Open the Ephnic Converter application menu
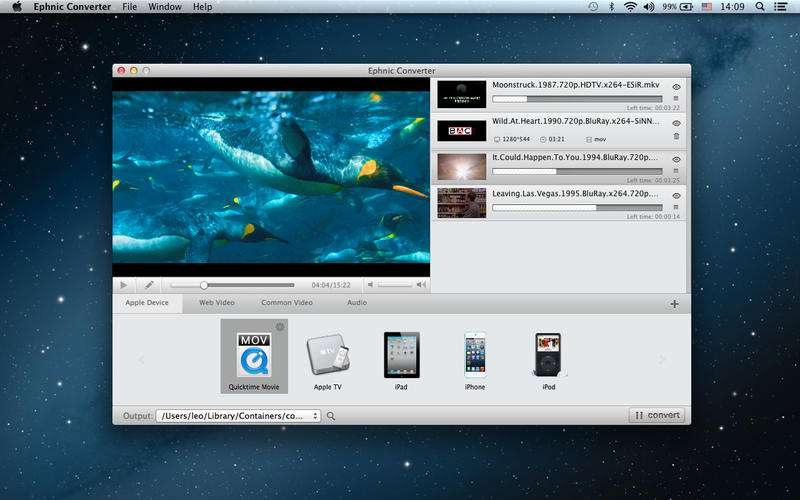Screen dimensions: 800x500 pyautogui.click(x=72, y=7)
